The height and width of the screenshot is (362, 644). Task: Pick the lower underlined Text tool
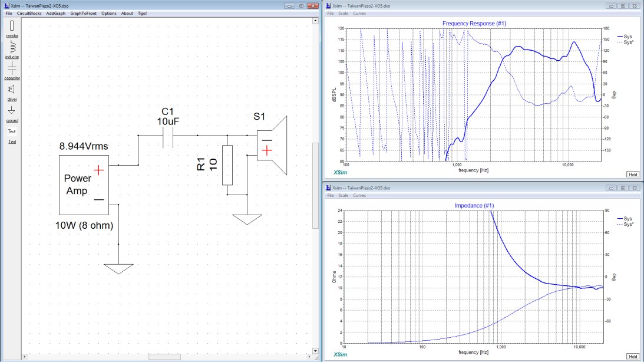pos(12,141)
